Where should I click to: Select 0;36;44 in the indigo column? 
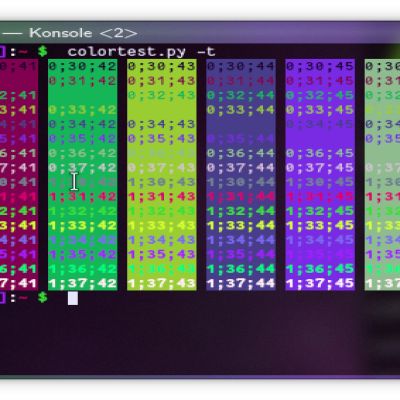point(241,153)
